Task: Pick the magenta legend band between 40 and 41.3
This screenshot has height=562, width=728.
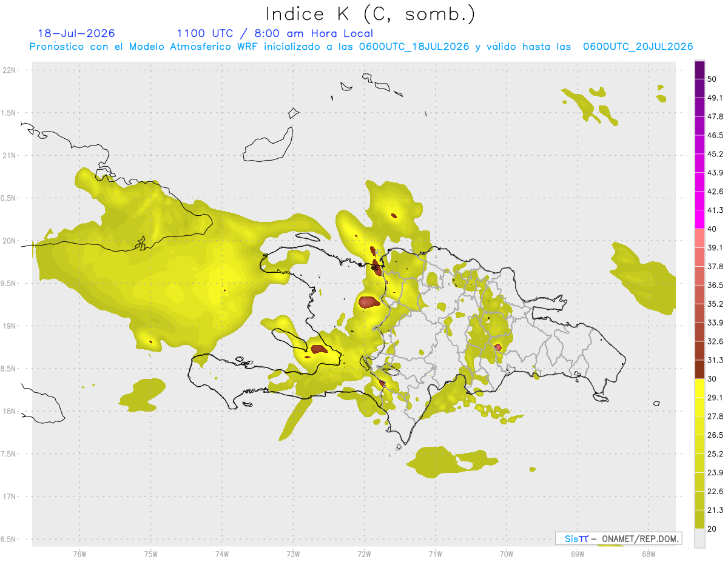Action: (x=699, y=219)
